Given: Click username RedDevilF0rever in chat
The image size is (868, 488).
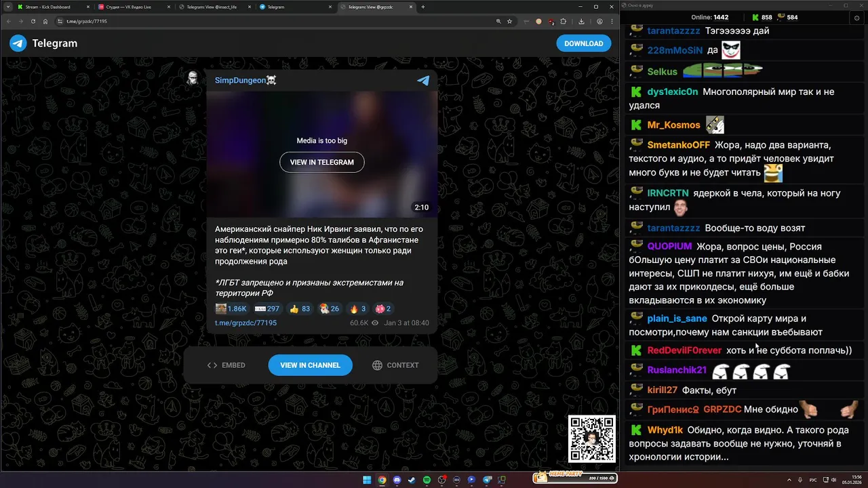Looking at the screenshot, I should [x=684, y=351].
